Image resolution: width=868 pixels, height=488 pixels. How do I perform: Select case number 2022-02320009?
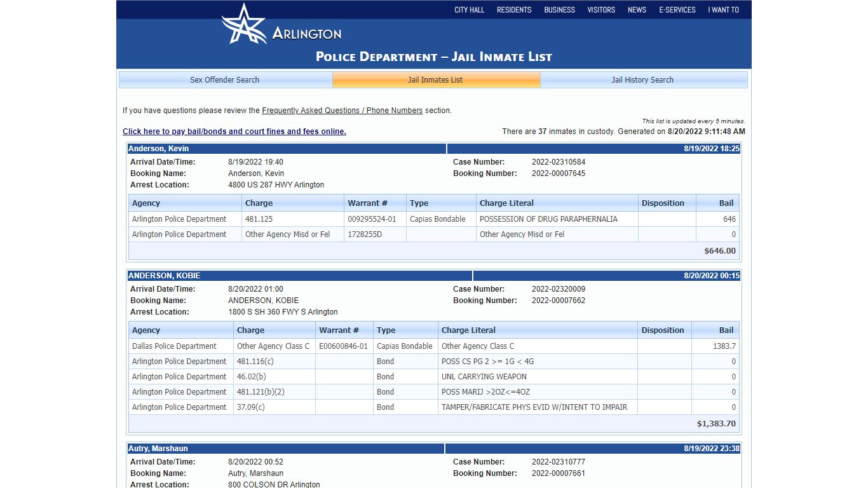tap(559, 289)
